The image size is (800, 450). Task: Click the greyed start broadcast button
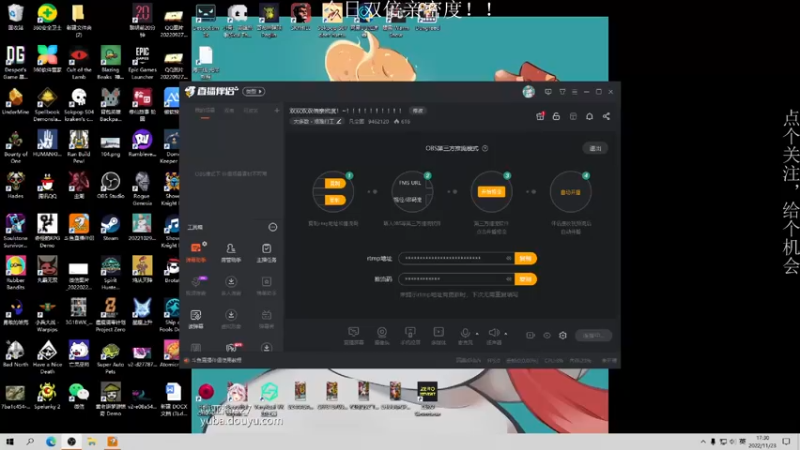pyautogui.click(x=593, y=335)
